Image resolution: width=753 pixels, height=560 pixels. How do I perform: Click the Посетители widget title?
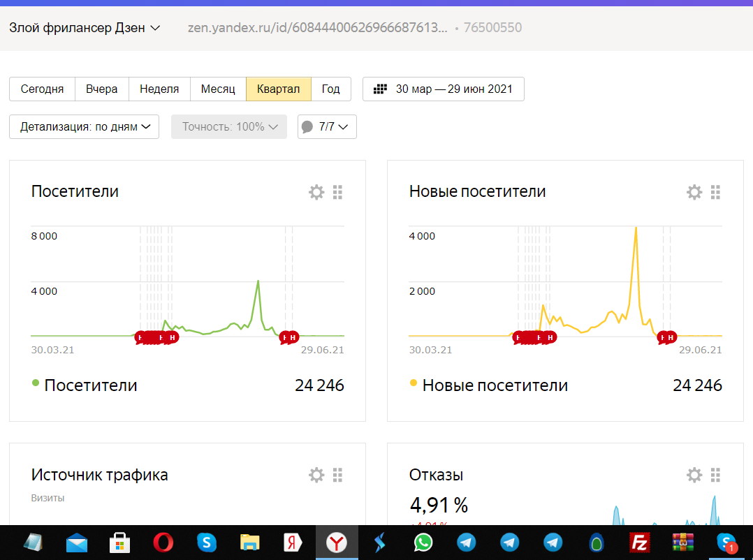(75, 191)
